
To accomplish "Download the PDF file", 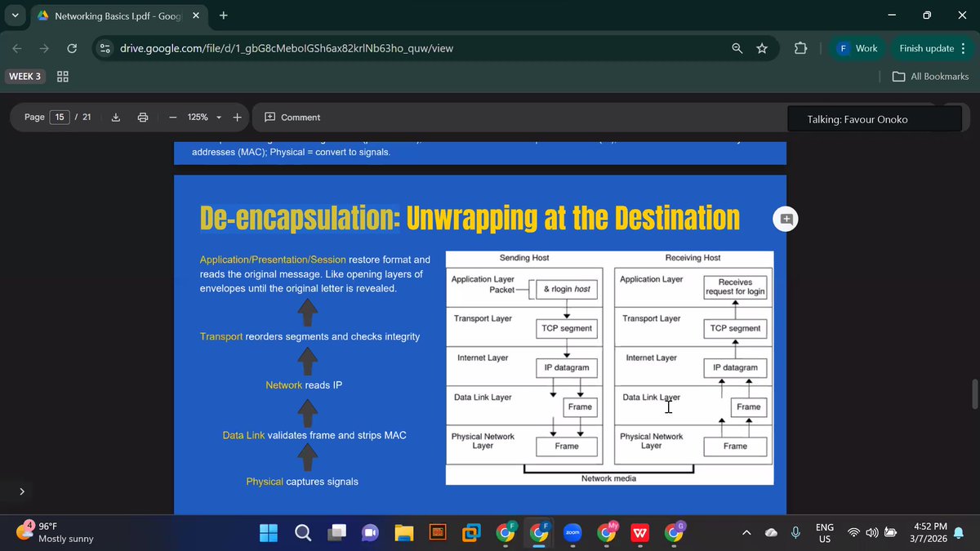I will (115, 117).
